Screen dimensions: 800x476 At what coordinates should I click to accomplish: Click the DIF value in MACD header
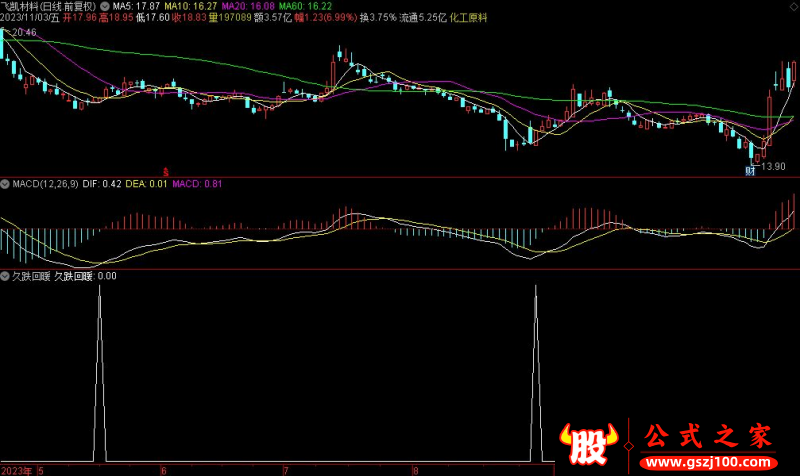coord(102,184)
